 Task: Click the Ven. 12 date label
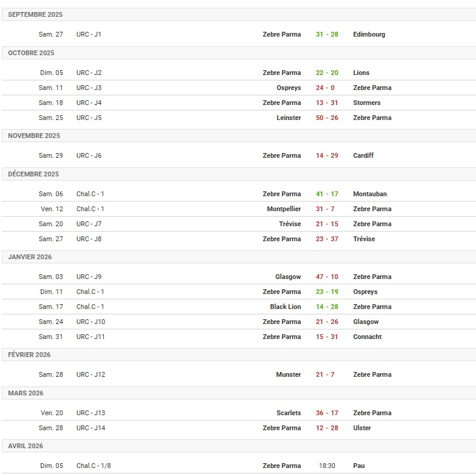pos(52,209)
